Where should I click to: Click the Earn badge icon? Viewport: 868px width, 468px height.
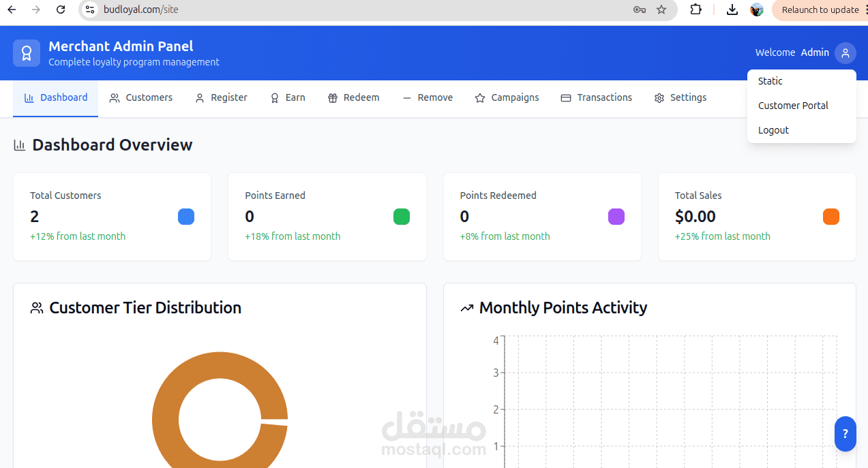click(272, 97)
